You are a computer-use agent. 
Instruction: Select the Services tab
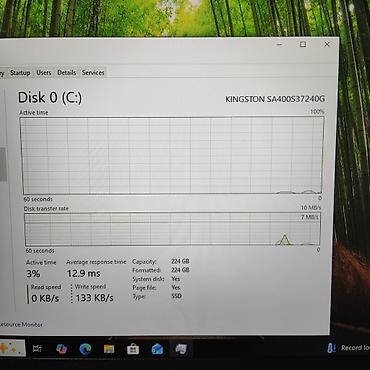pos(93,73)
